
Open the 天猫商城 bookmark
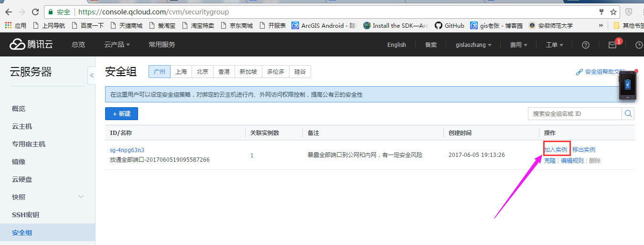[x=126, y=25]
